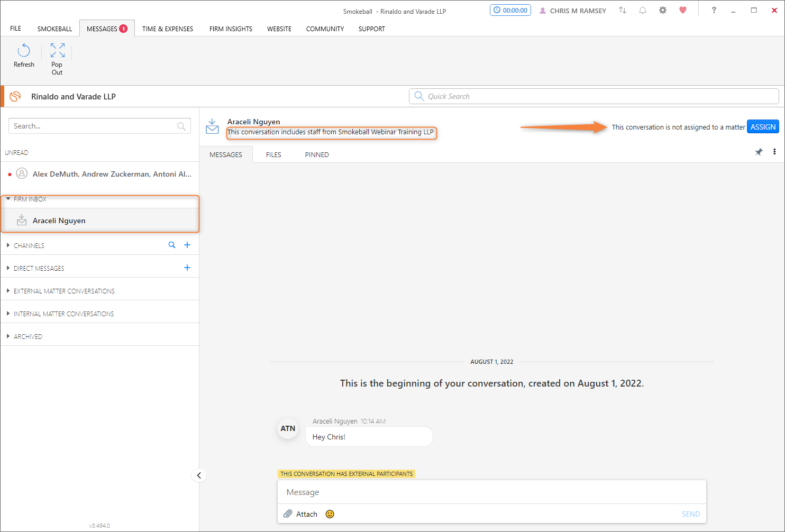The image size is (785, 532).
Task: Switch to the Files tab of the conversation
Action: [273, 154]
